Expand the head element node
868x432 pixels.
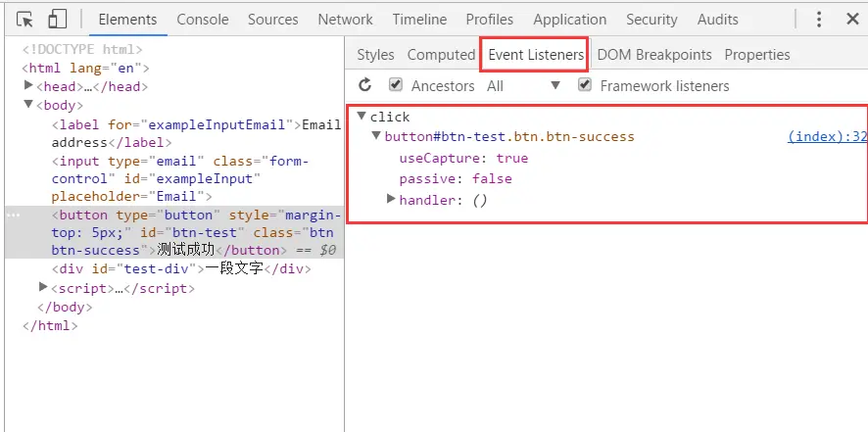(29, 86)
